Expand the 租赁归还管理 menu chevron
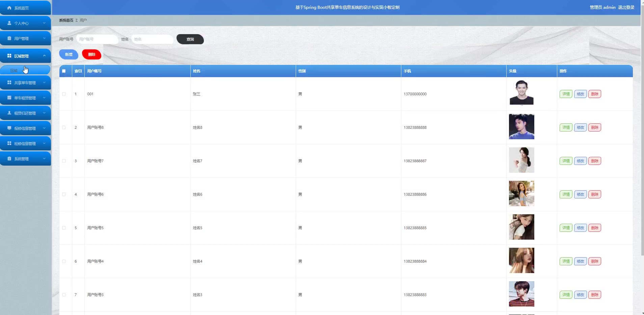 (44, 113)
